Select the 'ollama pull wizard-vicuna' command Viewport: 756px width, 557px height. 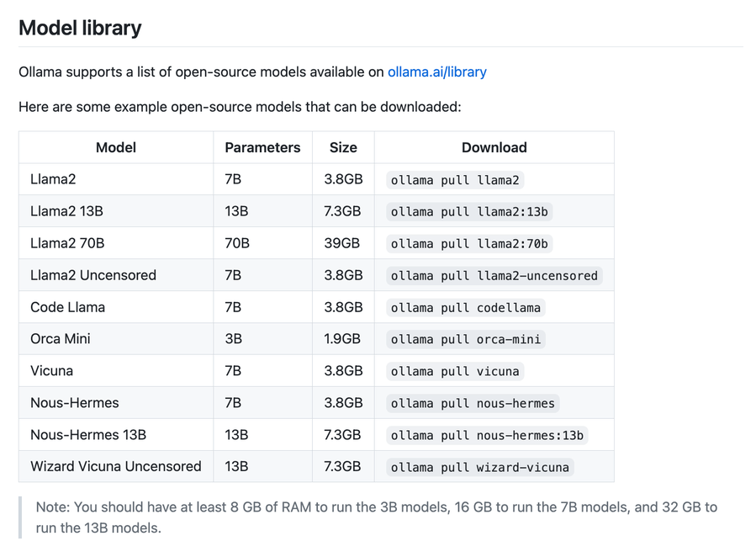pyautogui.click(x=479, y=467)
